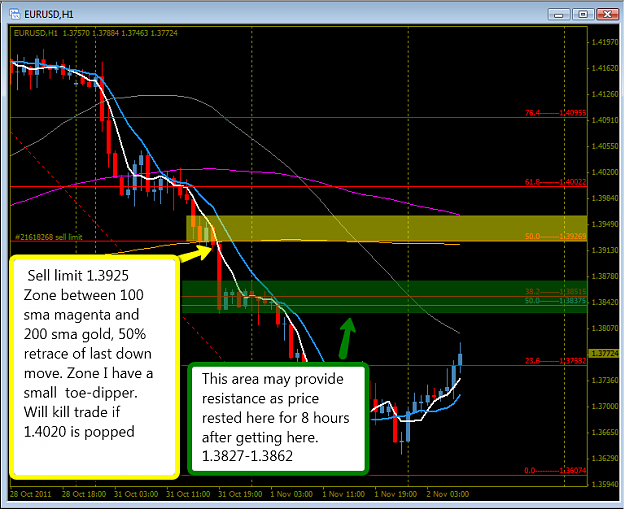This screenshot has height=509, width=625.
Task: Click price scale value 1.41970
Action: click(x=605, y=42)
